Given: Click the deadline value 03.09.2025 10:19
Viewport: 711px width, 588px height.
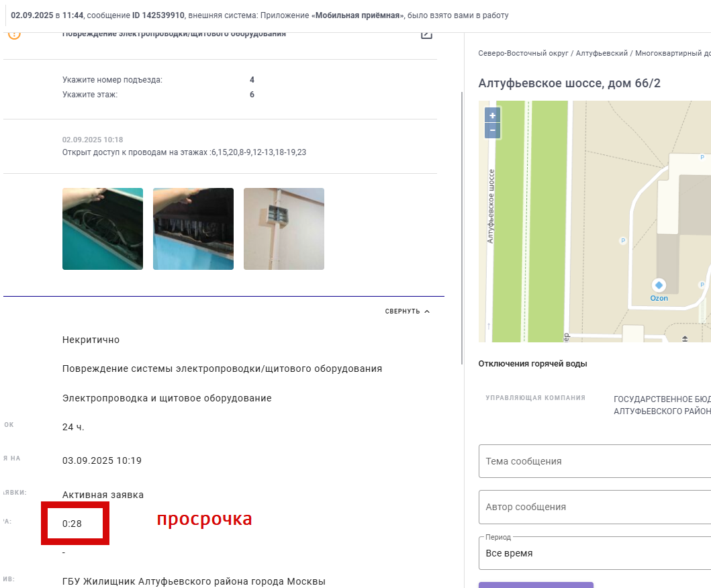Looking at the screenshot, I should click(x=102, y=460).
